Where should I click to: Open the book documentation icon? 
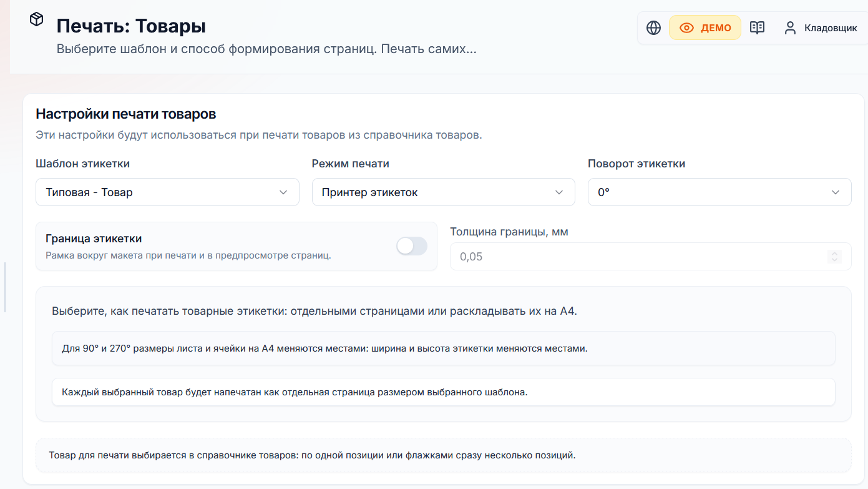coord(757,28)
